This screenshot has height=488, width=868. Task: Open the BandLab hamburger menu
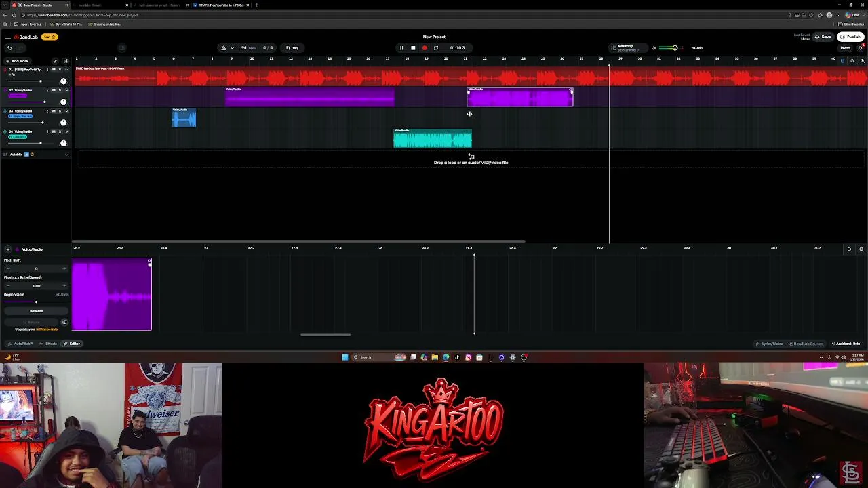coord(7,37)
